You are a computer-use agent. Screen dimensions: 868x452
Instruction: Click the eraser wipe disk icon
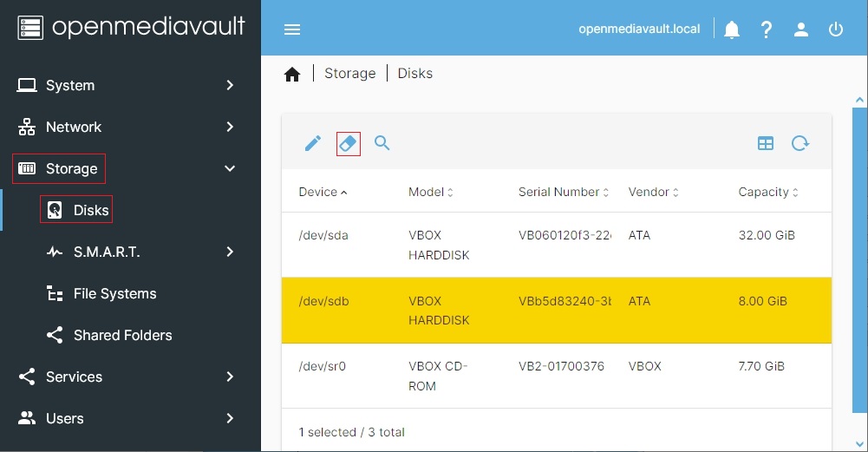coord(348,143)
